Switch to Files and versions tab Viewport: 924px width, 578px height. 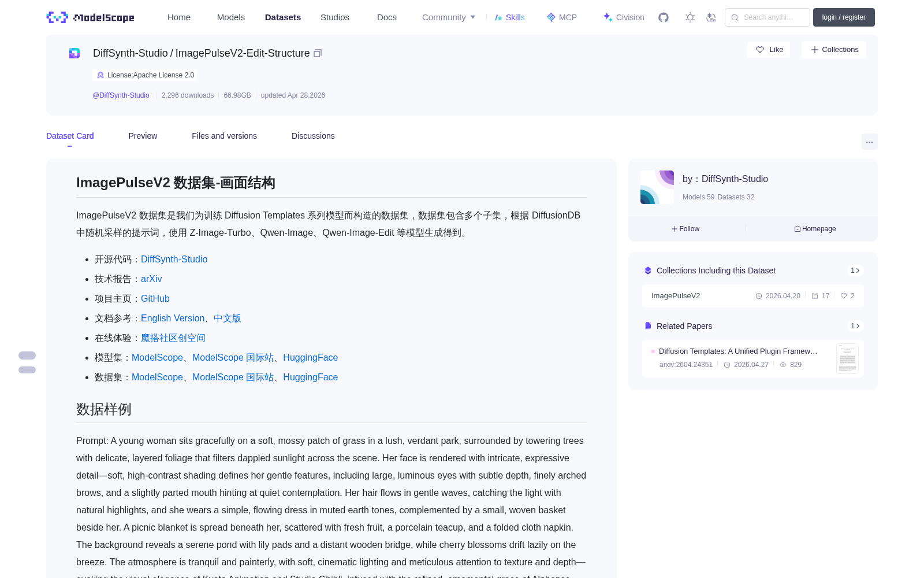[x=224, y=136]
